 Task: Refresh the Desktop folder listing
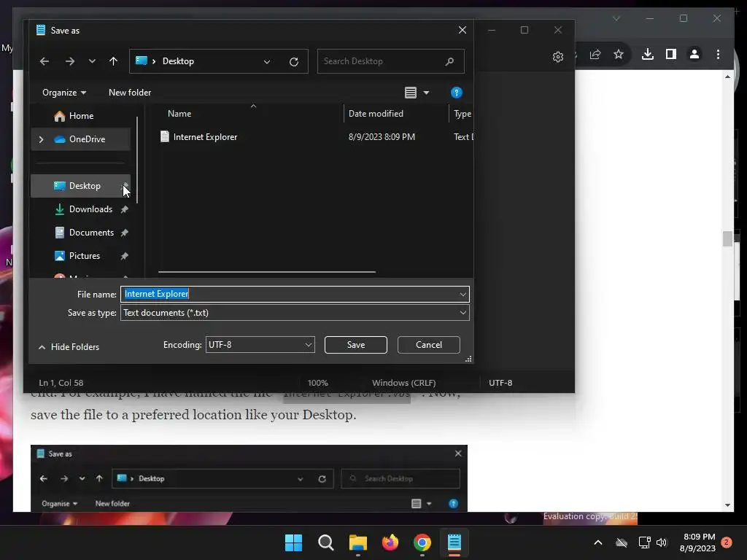tap(294, 61)
